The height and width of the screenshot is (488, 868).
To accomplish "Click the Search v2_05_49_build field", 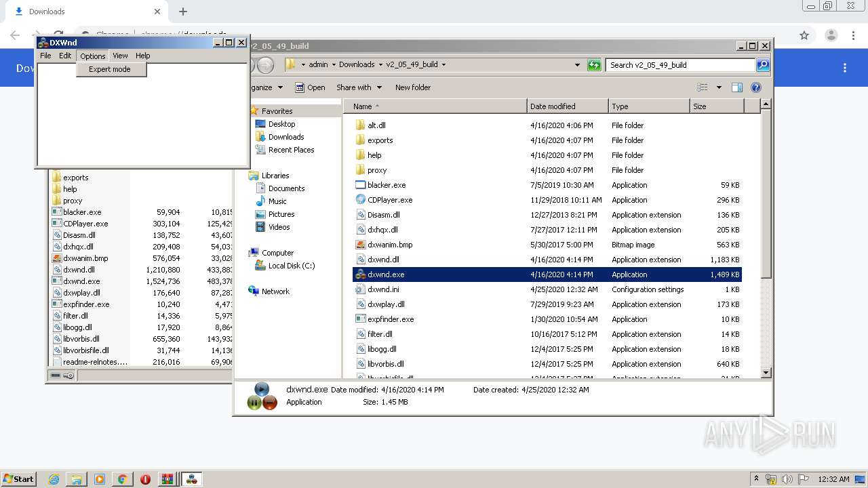I will click(x=680, y=65).
